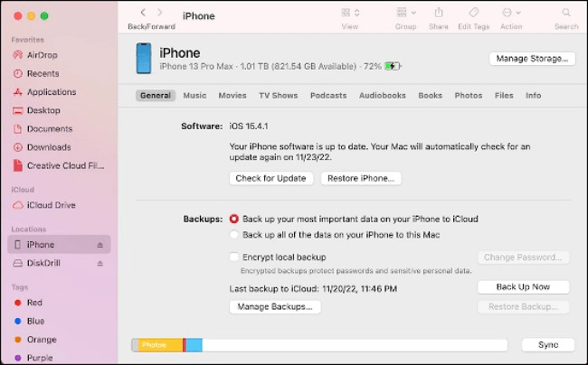Click Manage Storage button
The height and width of the screenshot is (365, 588).
click(532, 59)
